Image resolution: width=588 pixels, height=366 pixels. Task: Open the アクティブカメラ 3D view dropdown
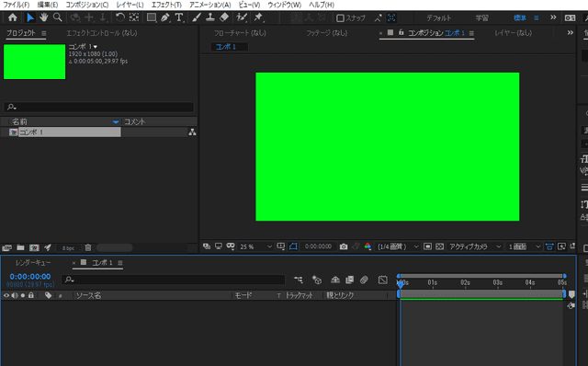[475, 246]
